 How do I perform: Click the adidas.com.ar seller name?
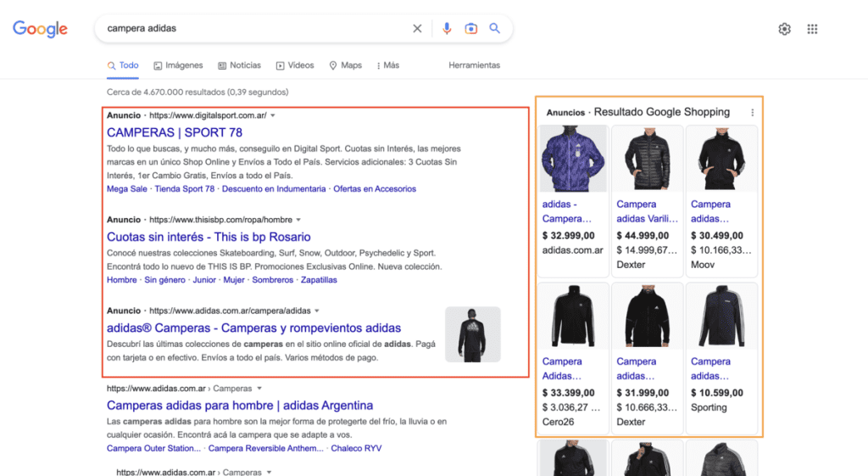(572, 250)
